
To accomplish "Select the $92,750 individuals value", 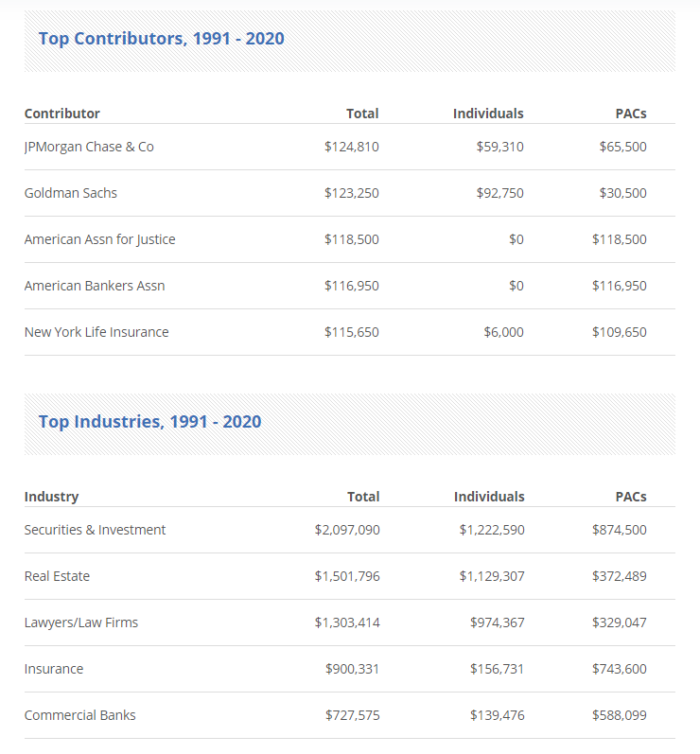I will click(x=500, y=193).
